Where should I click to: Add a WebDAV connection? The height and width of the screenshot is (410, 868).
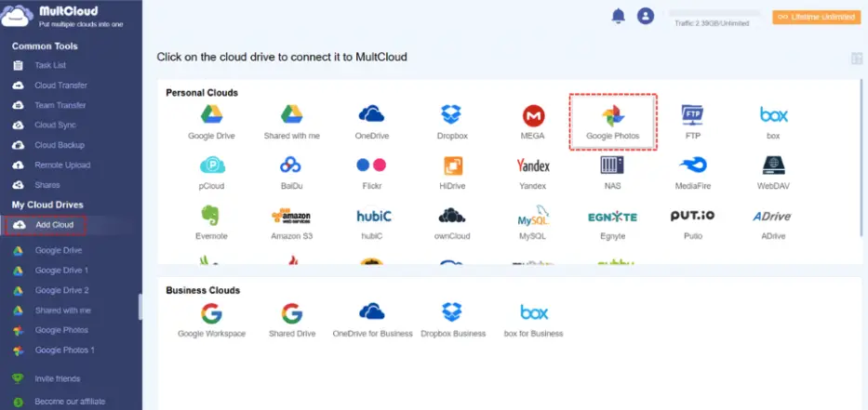[773, 172]
